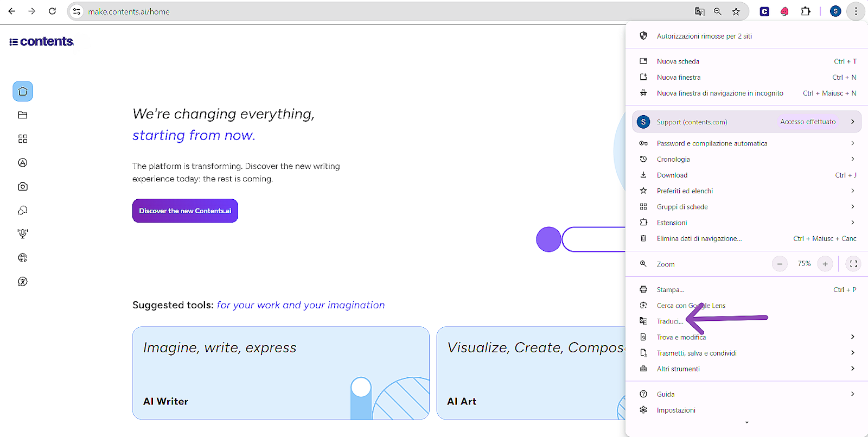Viewport: 868px width, 437px height.
Task: Click the Google Translate icon in the address bar
Action: tap(700, 11)
